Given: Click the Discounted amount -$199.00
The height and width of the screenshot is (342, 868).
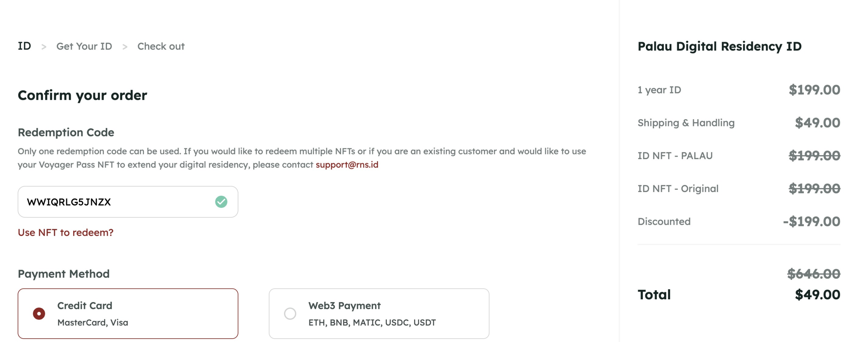Looking at the screenshot, I should click(811, 222).
